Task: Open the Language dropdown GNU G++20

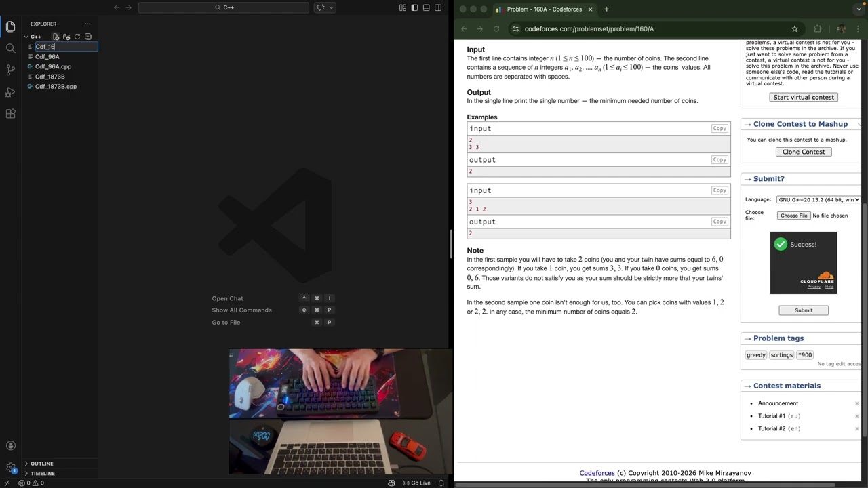Action: [818, 199]
